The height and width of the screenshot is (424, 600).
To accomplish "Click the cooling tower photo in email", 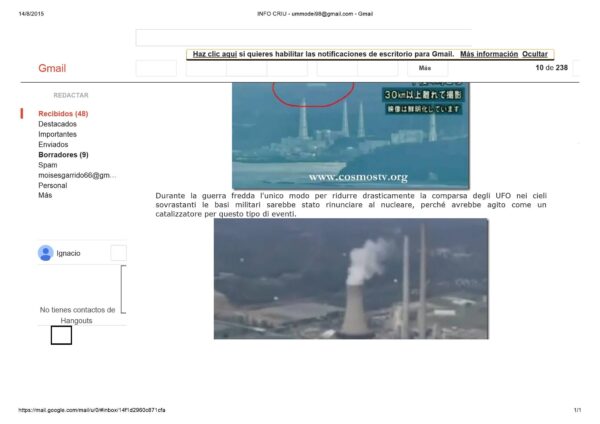I will [x=350, y=279].
